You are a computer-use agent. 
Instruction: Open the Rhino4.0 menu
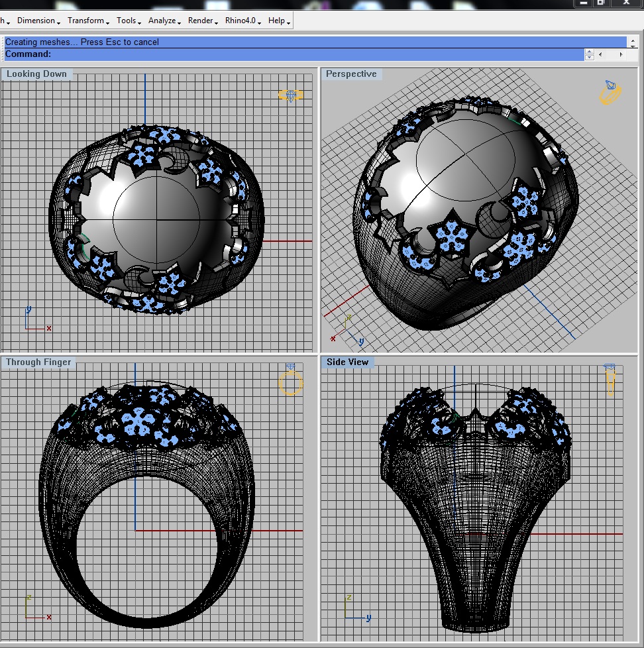click(x=242, y=21)
